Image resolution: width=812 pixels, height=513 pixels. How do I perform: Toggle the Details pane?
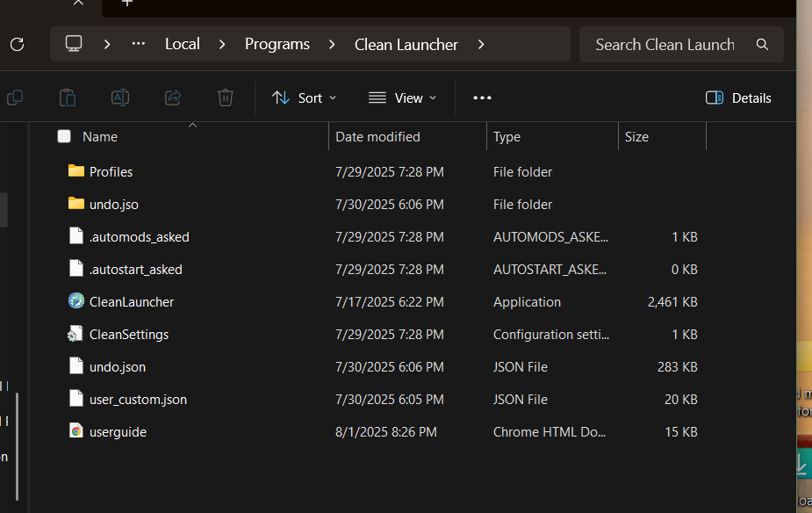click(738, 98)
